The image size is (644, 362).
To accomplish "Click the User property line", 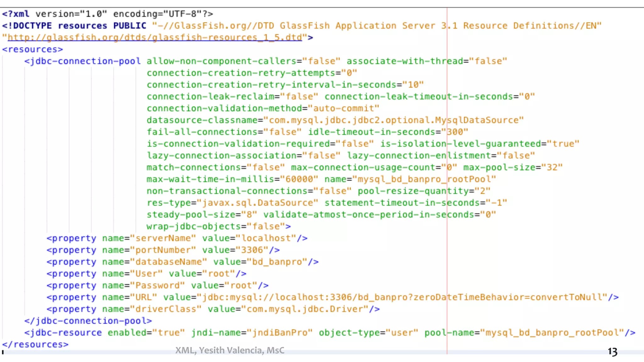I will 147,274.
